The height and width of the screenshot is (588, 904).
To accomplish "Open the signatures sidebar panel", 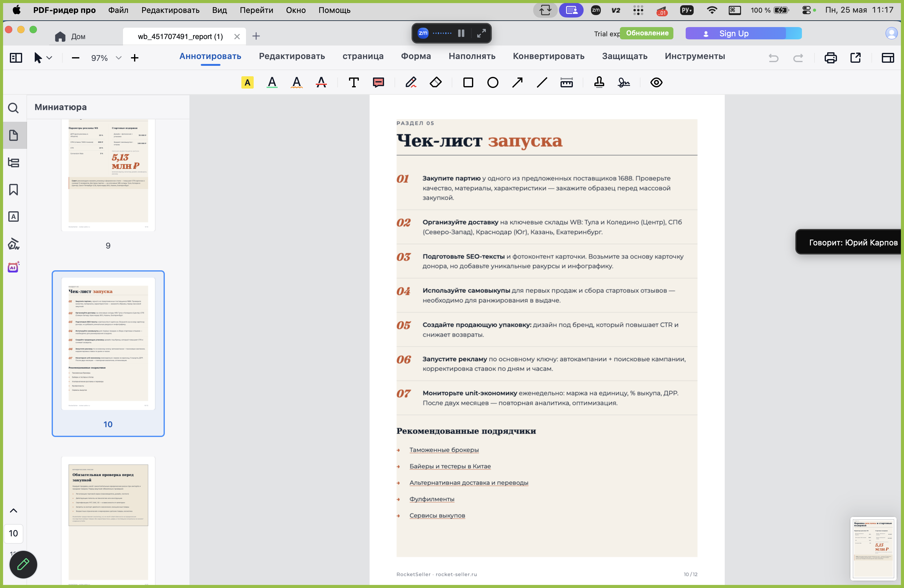I will coord(14,244).
